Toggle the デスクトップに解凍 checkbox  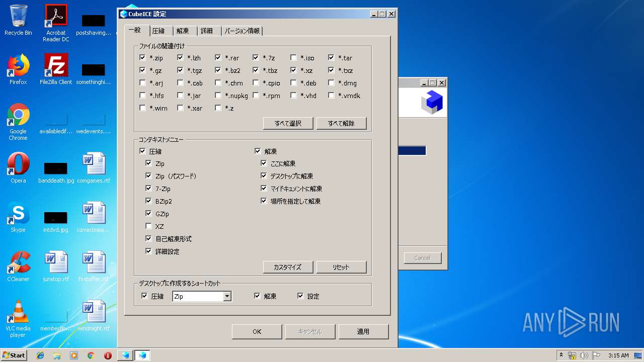tap(264, 176)
